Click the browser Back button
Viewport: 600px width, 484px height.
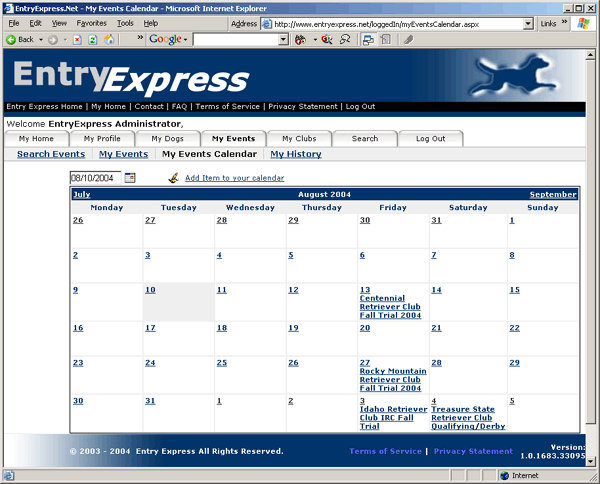tap(20, 39)
